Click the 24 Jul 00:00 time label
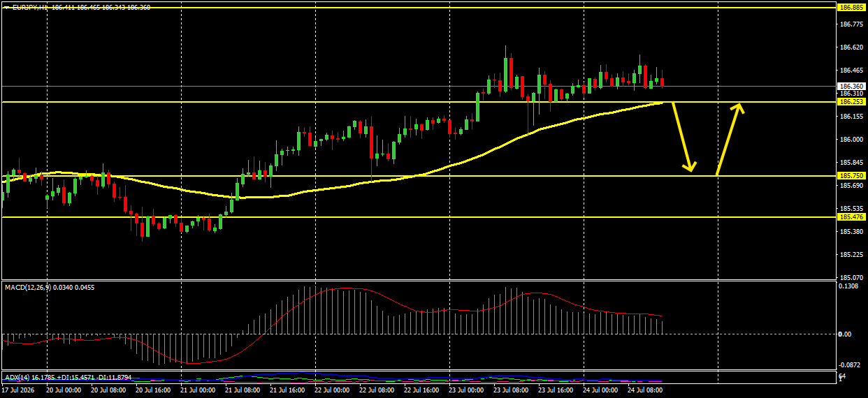Viewport: 868px width, 398px height. [x=600, y=390]
